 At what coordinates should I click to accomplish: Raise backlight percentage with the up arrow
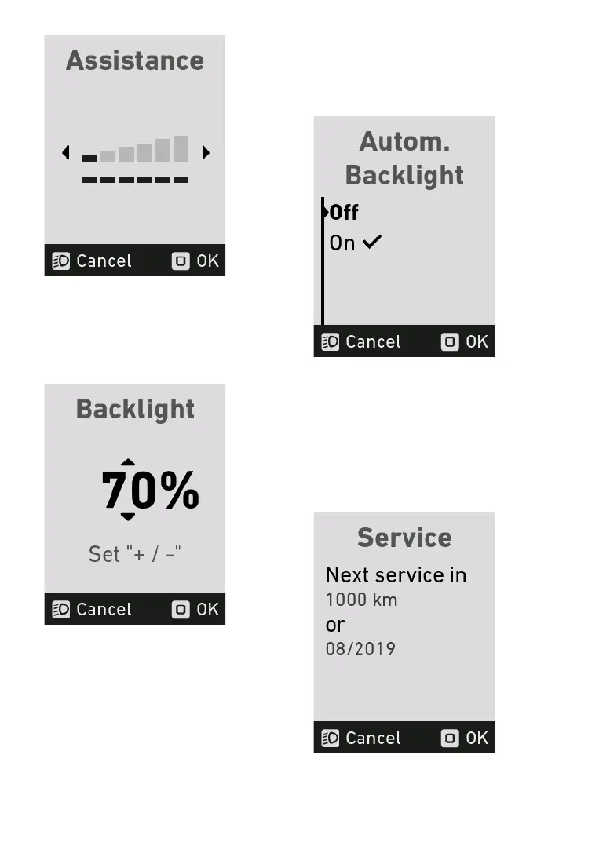pos(128,462)
